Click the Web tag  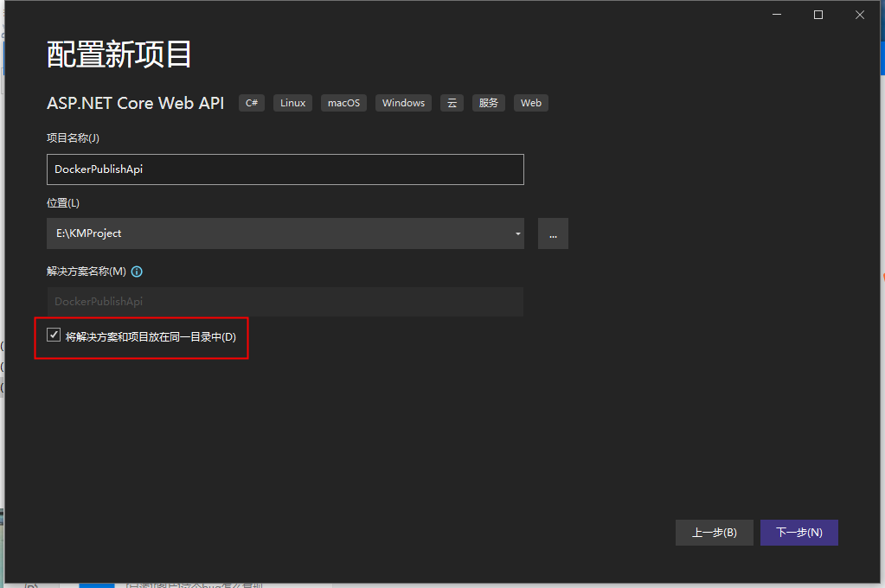tap(530, 103)
